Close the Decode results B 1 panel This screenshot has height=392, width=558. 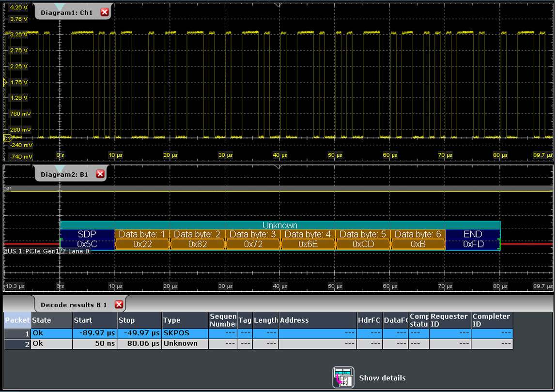(119, 304)
